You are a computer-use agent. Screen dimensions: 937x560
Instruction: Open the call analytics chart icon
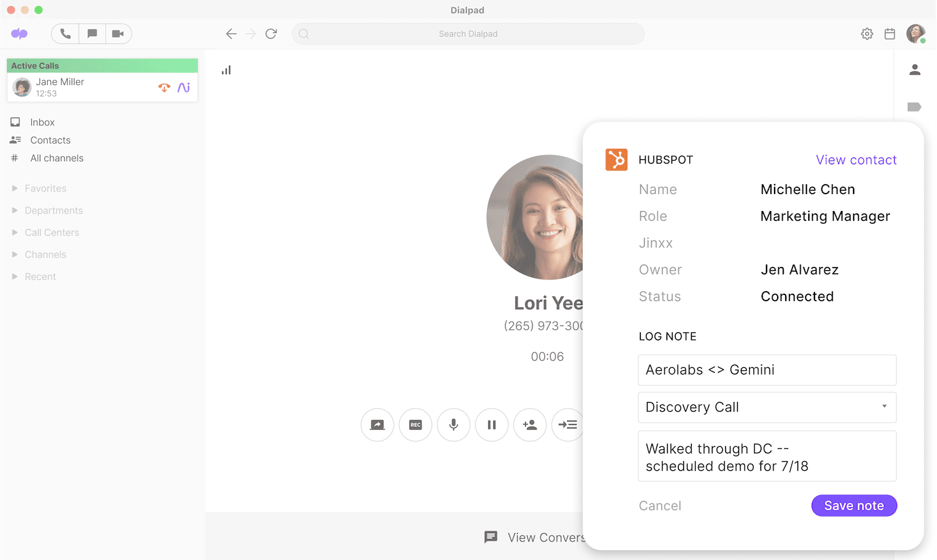point(226,69)
